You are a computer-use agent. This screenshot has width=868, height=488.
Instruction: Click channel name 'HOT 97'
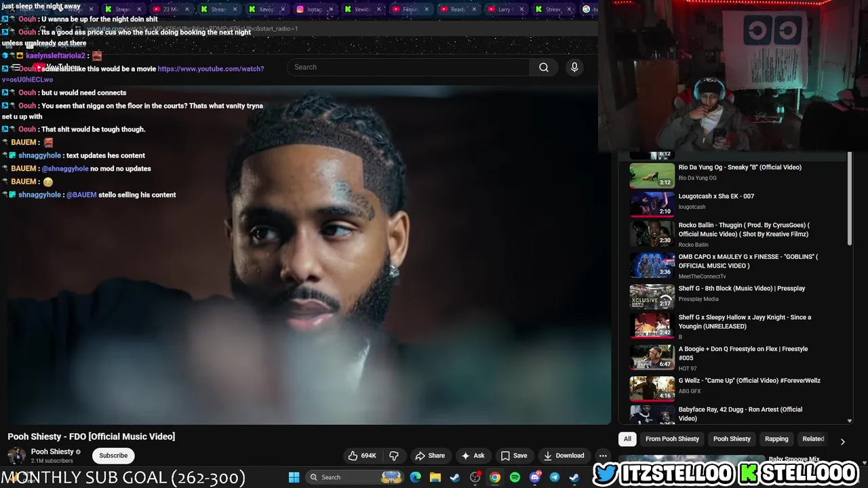click(688, 369)
